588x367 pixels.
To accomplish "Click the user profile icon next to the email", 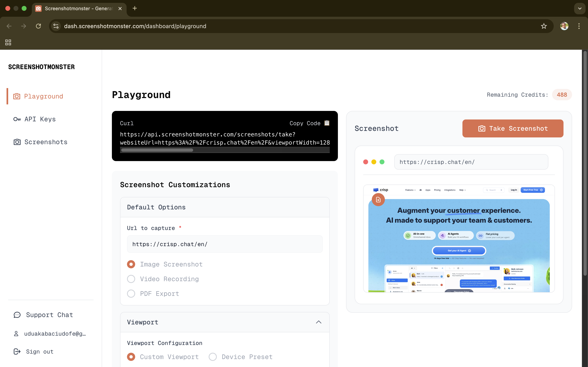I will point(16,333).
